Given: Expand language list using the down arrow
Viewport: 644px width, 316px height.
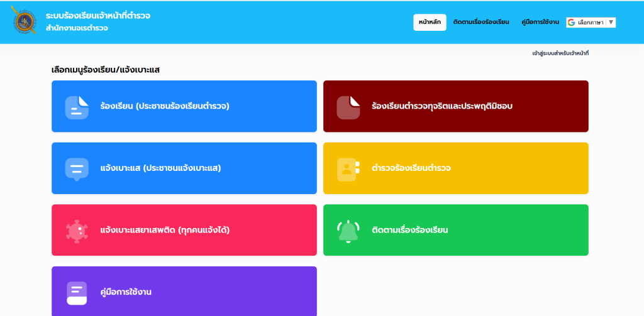Looking at the screenshot, I should pyautogui.click(x=611, y=22).
